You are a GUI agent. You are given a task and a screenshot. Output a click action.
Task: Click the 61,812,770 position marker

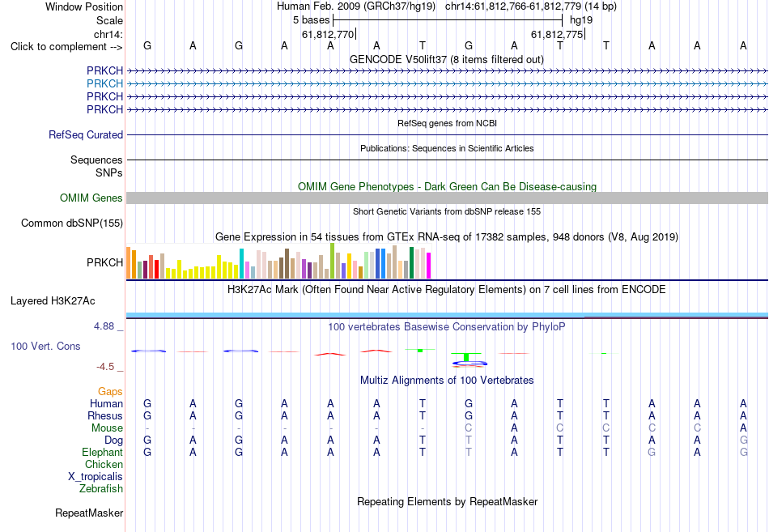coord(328,34)
